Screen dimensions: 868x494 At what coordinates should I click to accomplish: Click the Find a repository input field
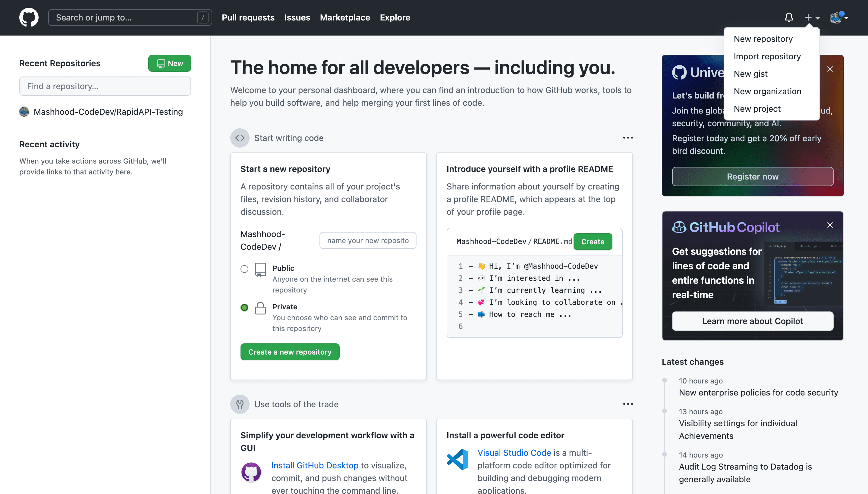pyautogui.click(x=105, y=86)
